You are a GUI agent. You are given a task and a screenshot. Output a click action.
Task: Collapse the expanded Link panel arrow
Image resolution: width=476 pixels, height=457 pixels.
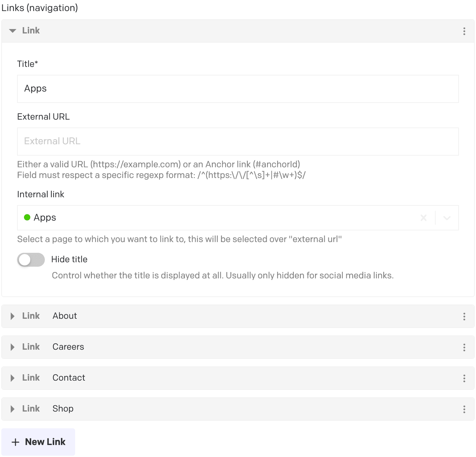click(13, 31)
